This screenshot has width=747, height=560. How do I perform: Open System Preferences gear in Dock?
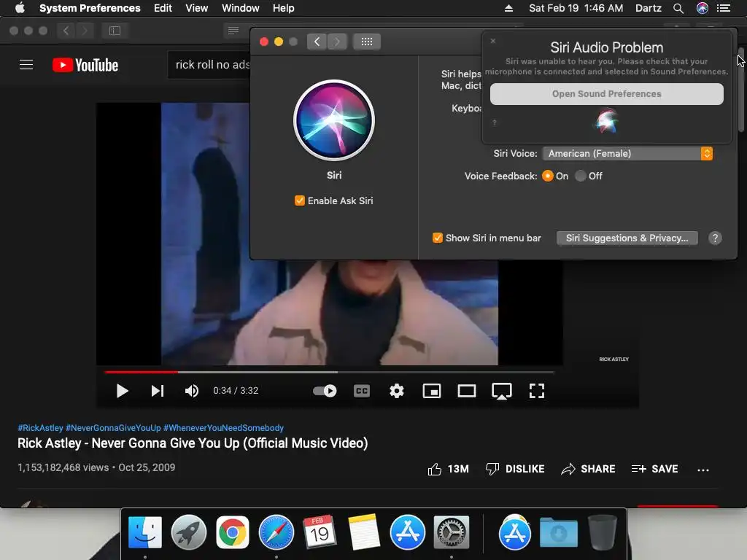(451, 532)
